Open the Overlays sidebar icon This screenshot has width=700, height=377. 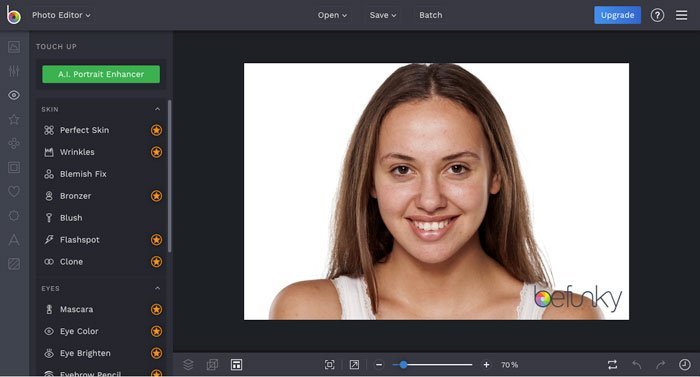pyautogui.click(x=14, y=216)
